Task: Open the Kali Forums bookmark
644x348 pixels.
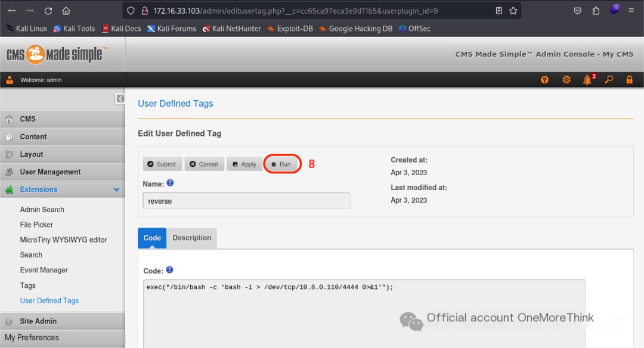Action: 172,29
